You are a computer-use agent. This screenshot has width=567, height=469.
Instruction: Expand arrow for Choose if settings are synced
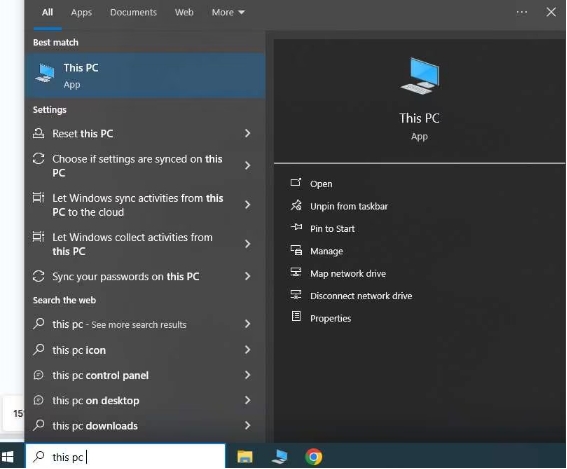point(247,166)
